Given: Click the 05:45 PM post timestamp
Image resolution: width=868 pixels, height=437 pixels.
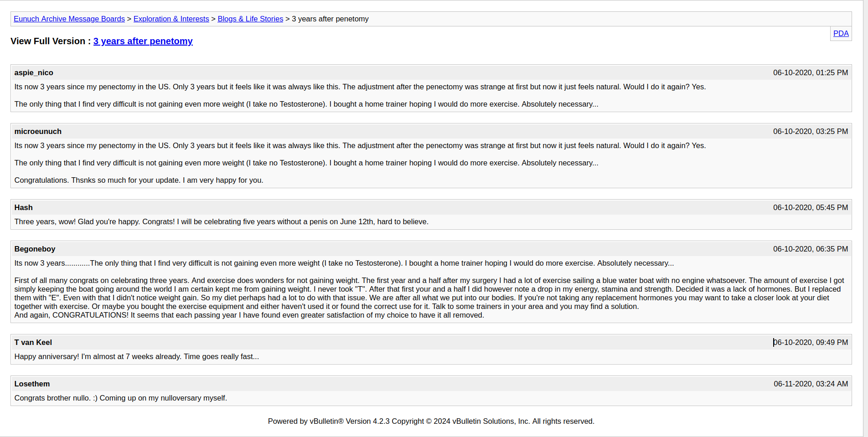Looking at the screenshot, I should click(x=810, y=207).
